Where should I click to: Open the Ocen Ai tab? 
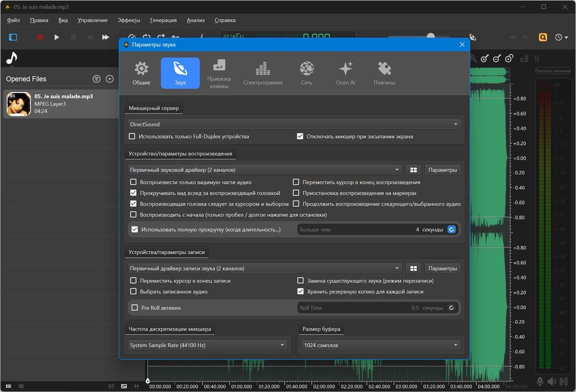[346, 73]
